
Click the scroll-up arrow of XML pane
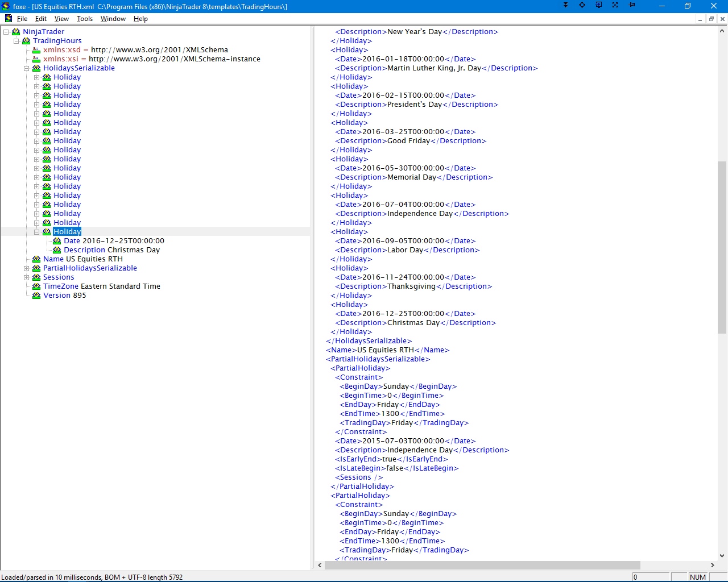[722, 31]
